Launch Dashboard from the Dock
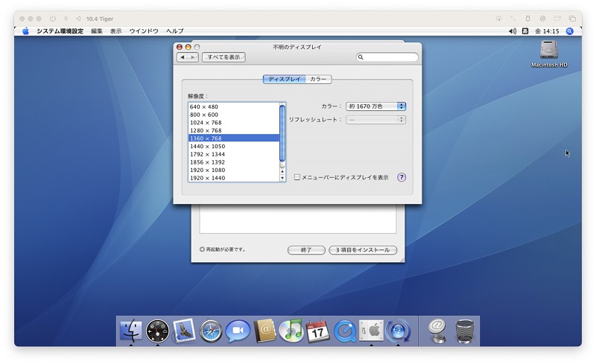 157,331
